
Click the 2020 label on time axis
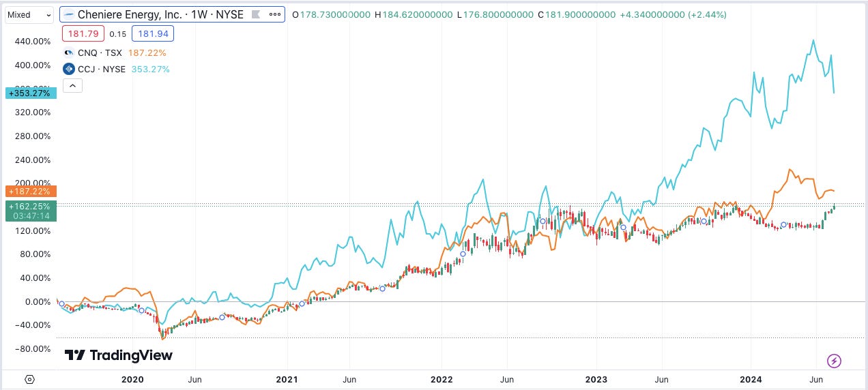pos(131,378)
